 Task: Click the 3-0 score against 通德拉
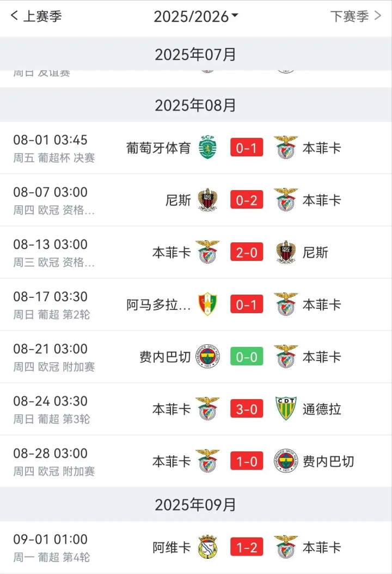tap(247, 409)
